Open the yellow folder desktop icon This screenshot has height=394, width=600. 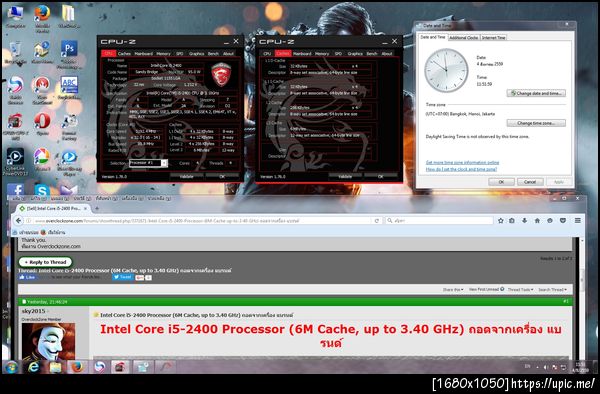point(69,15)
